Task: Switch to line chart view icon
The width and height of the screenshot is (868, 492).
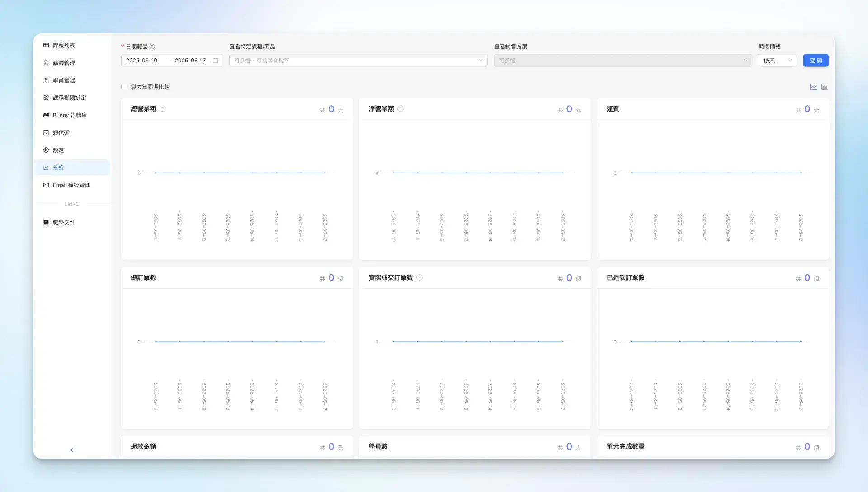Action: click(x=813, y=87)
